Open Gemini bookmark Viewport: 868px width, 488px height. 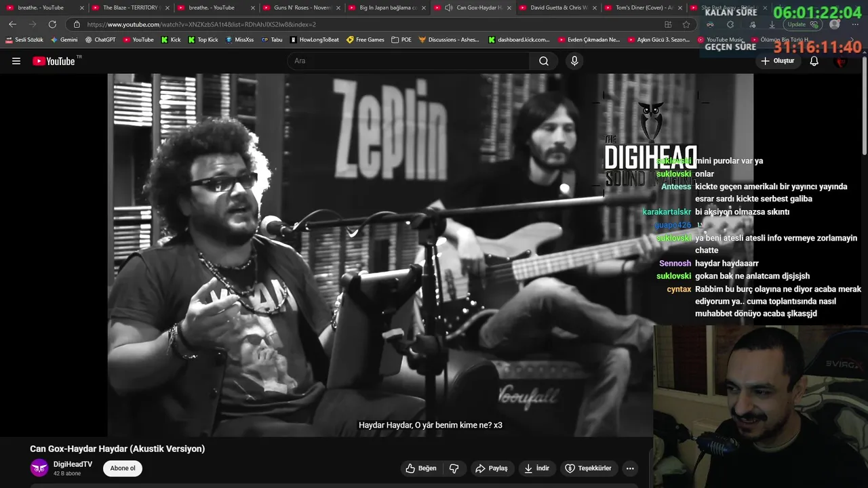(x=64, y=40)
